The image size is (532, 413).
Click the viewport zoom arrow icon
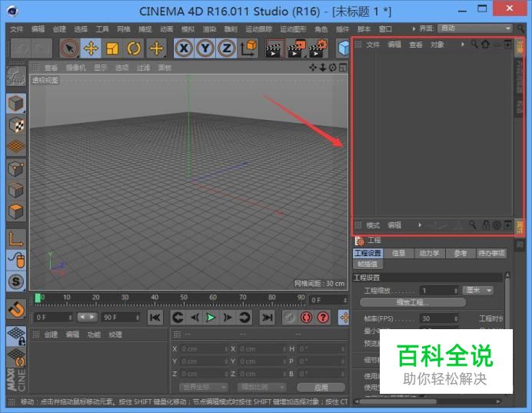pyautogui.click(x=323, y=68)
